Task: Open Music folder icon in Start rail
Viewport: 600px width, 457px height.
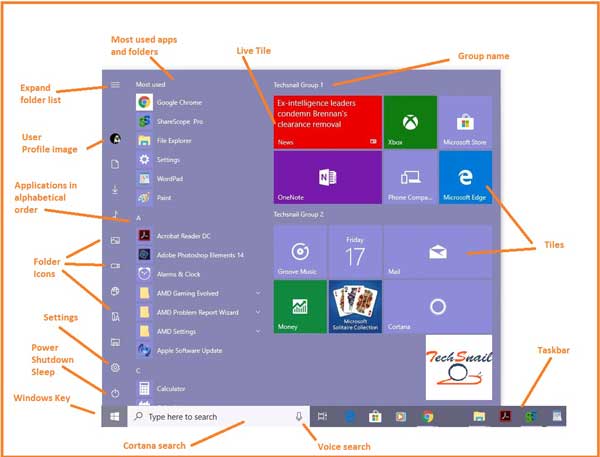Action: pyautogui.click(x=115, y=215)
